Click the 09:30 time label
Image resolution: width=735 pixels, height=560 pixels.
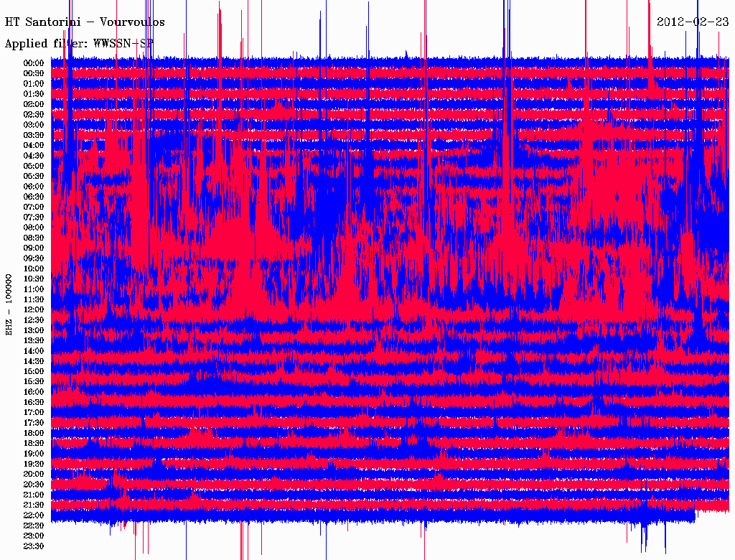[x=34, y=258]
